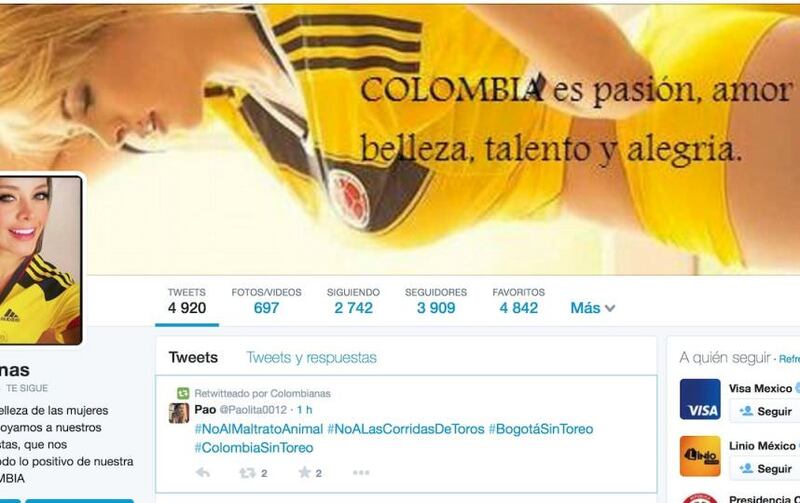The height and width of the screenshot is (503, 800).
Task: Follow Visa Mexico with Seguir button
Action: coord(765,411)
